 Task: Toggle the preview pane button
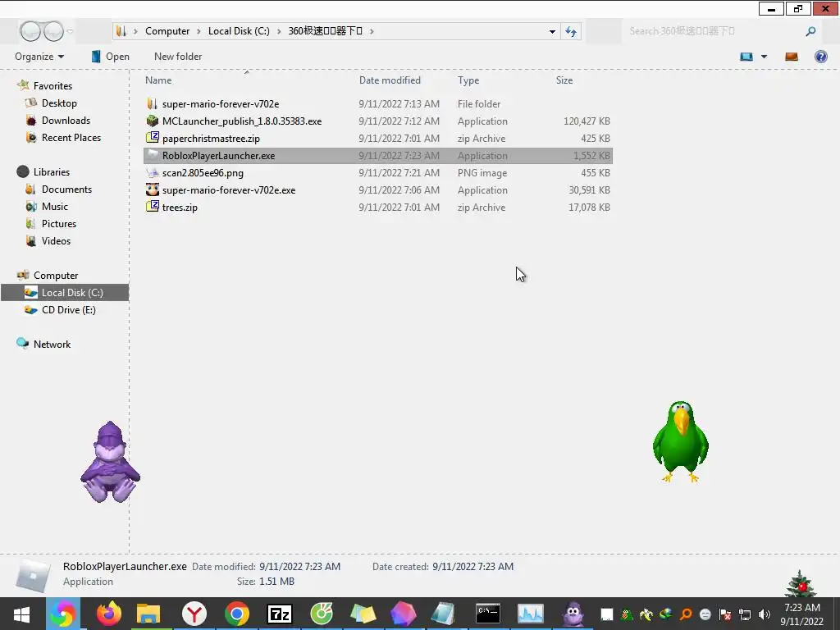point(792,57)
